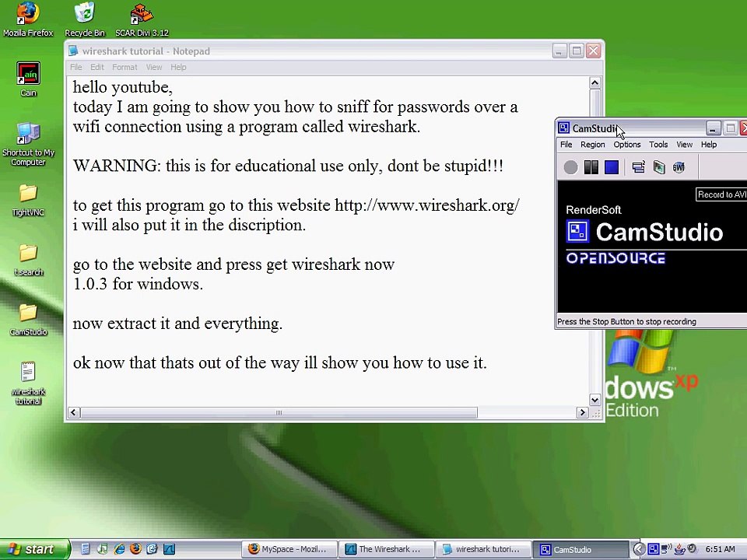
Task: Open CamStudio View menu
Action: point(684,145)
